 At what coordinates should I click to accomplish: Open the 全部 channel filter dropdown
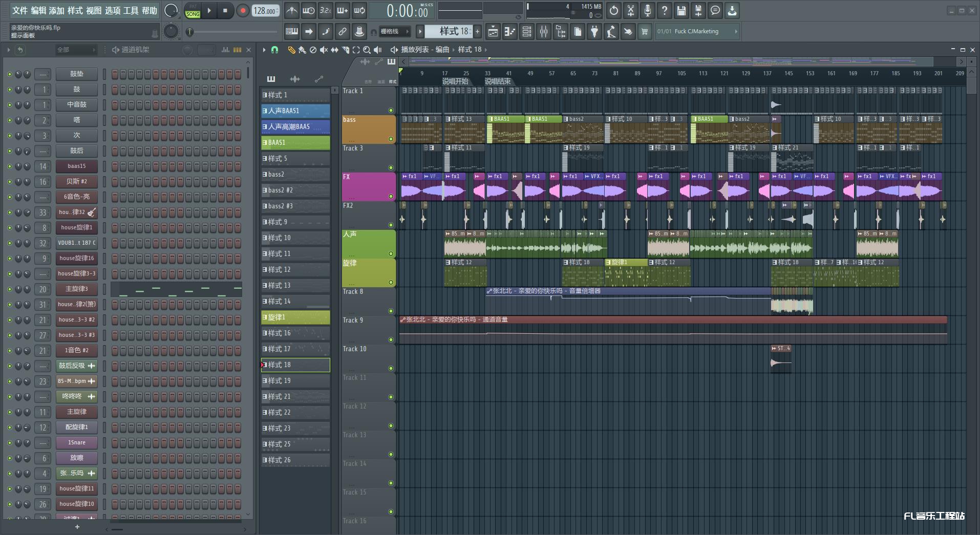76,50
